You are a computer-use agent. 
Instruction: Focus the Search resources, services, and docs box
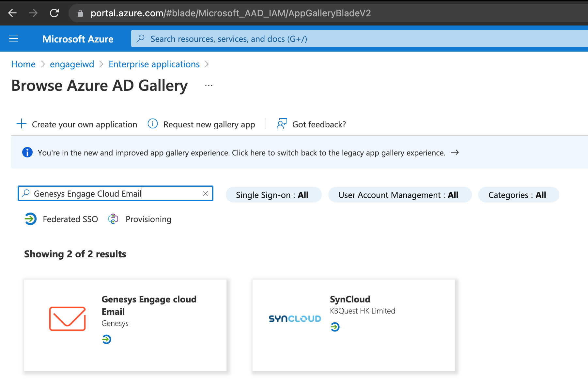click(359, 39)
